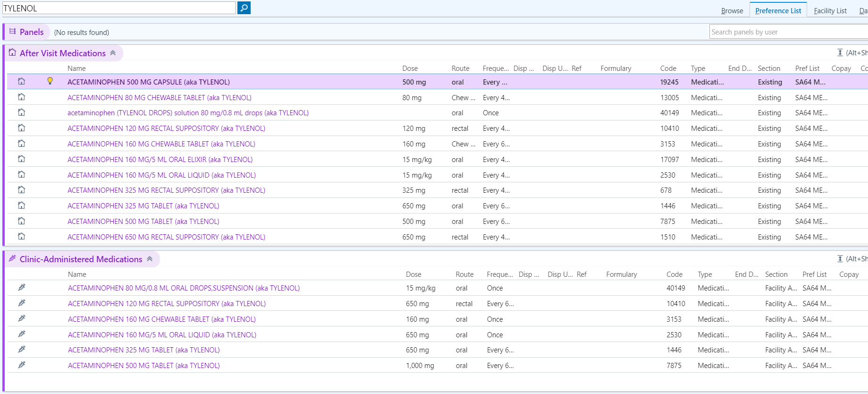This screenshot has width=868, height=394.
Task: Click syringe icon for clinic 325 mg tablet
Action: pyautogui.click(x=22, y=349)
